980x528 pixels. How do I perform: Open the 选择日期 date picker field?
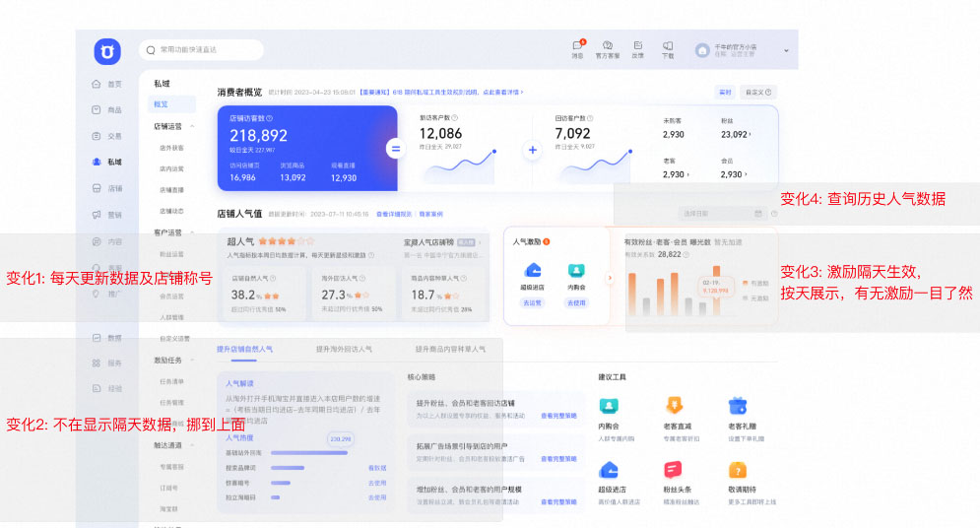[x=722, y=214]
